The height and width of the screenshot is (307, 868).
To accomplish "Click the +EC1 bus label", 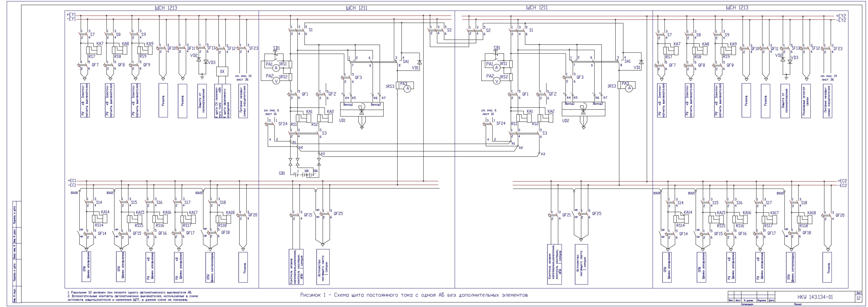I will coord(72,180).
